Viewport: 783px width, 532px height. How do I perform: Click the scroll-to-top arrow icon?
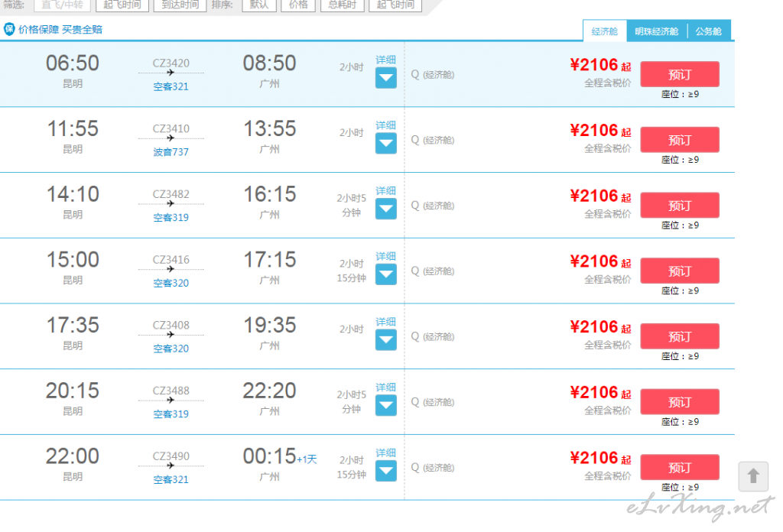tap(753, 476)
